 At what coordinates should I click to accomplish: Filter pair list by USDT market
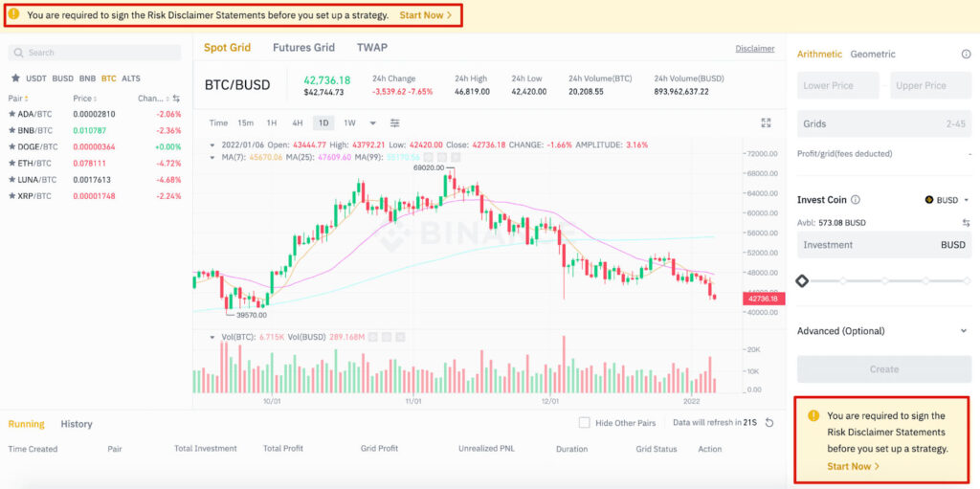[x=35, y=78]
